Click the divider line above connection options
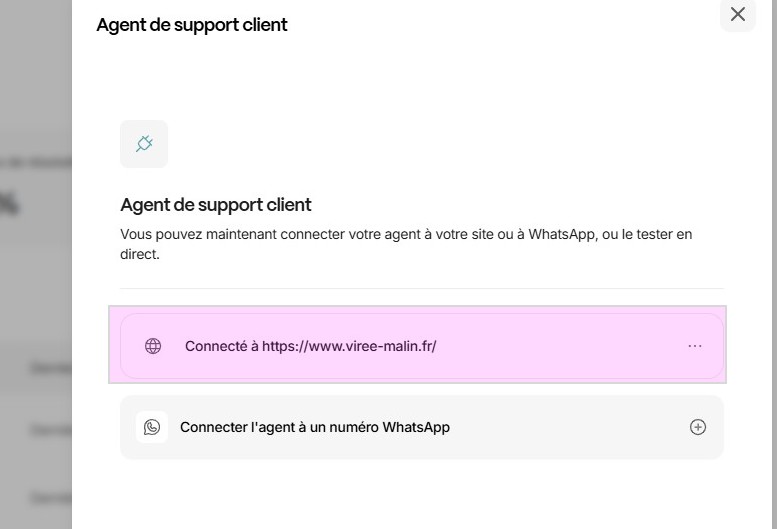This screenshot has height=529, width=777. click(x=421, y=289)
